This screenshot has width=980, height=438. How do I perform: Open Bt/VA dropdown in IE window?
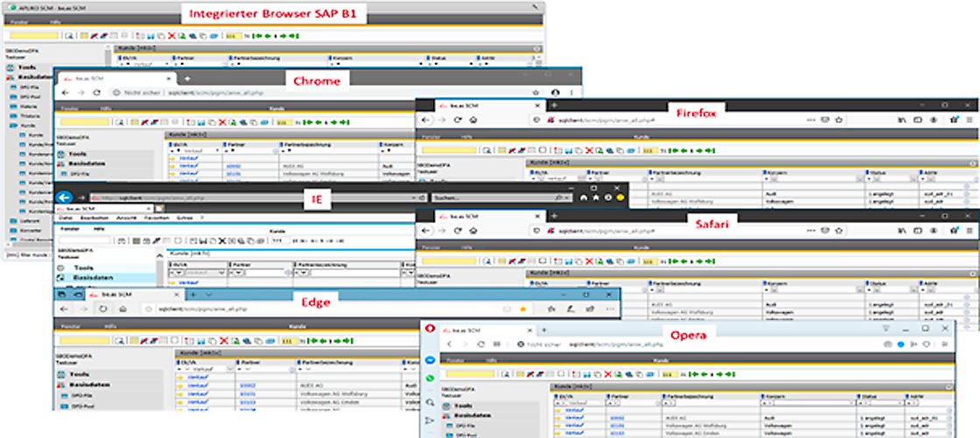tap(220, 273)
